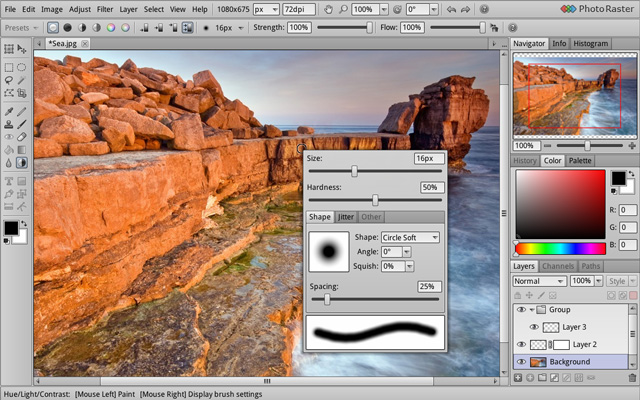Viewport: 640px width, 400px height.
Task: Switch to the Channels tab
Action: [558, 266]
